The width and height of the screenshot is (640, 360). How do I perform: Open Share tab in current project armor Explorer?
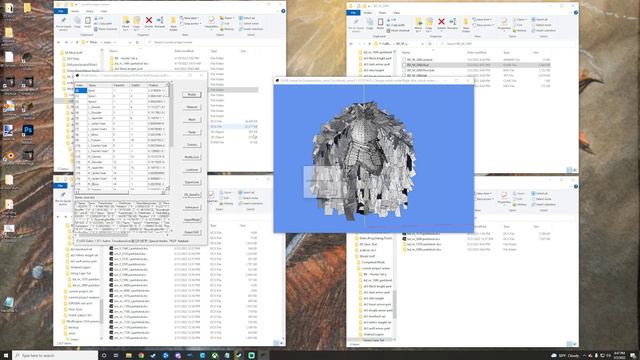tap(89, 11)
